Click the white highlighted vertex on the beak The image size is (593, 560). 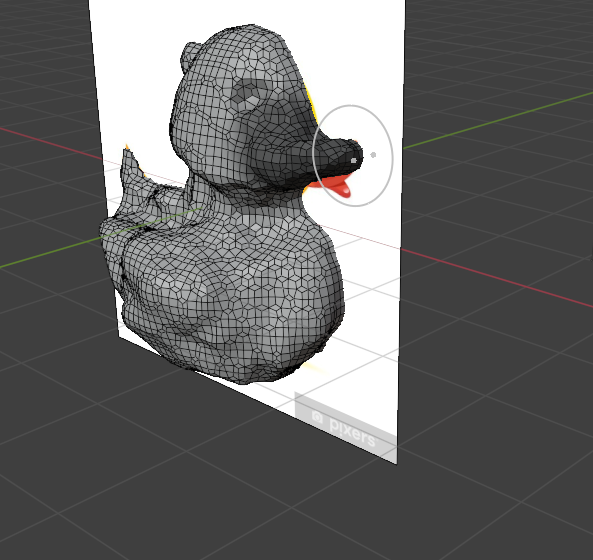click(354, 161)
